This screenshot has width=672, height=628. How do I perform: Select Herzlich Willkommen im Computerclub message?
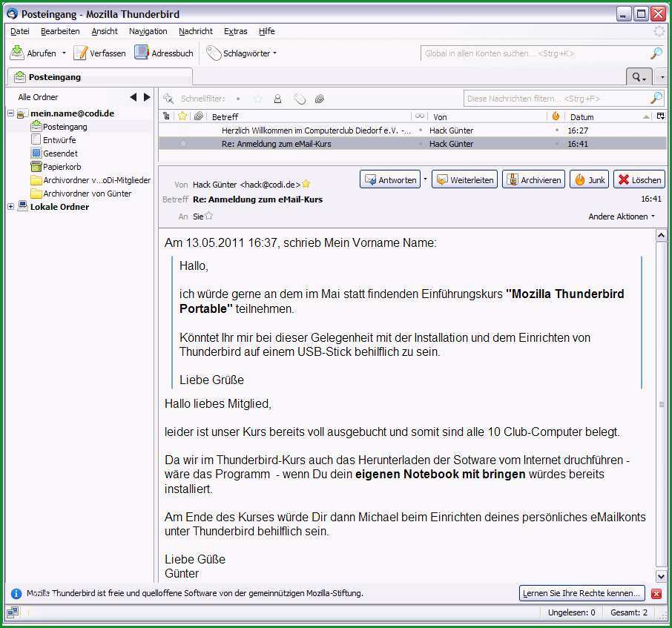click(x=412, y=130)
